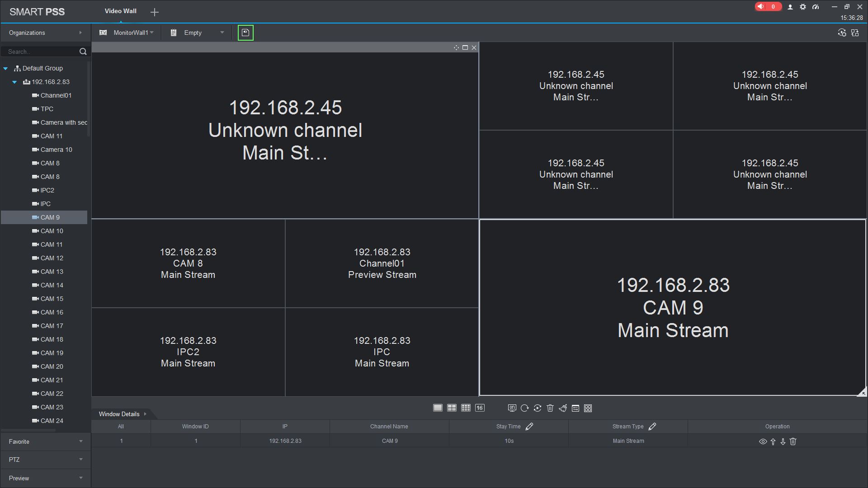Click the device Search field
Image resolution: width=868 pixels, height=488 pixels.
click(x=41, y=52)
